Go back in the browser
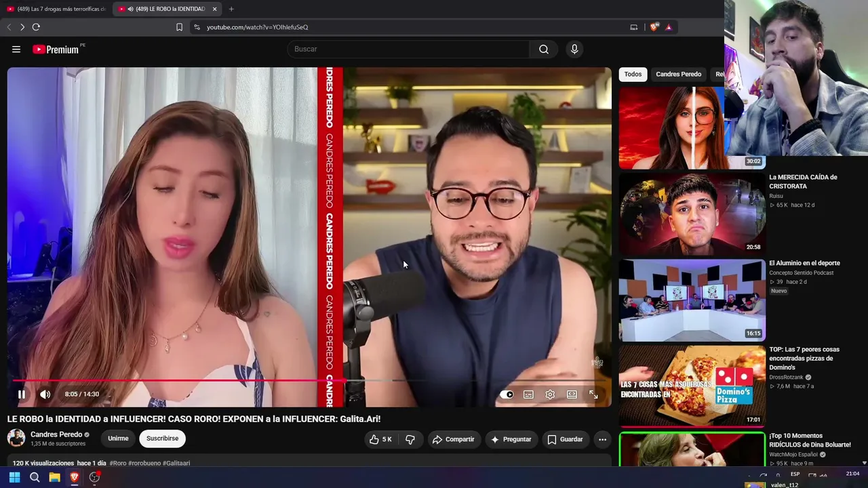Viewport: 868px width, 488px height. click(9, 27)
